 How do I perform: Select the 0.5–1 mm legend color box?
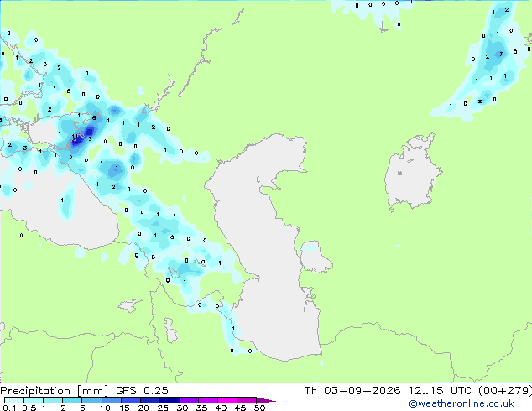[x=34, y=400]
